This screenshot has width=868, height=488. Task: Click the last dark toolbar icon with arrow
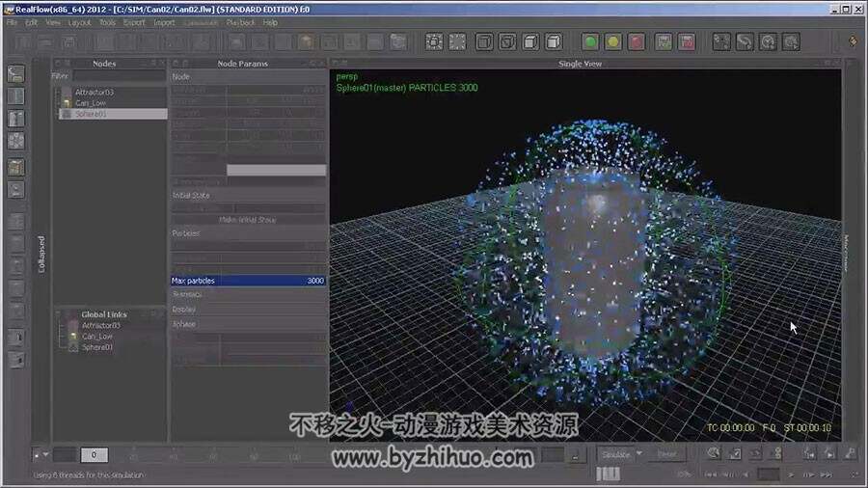click(791, 42)
